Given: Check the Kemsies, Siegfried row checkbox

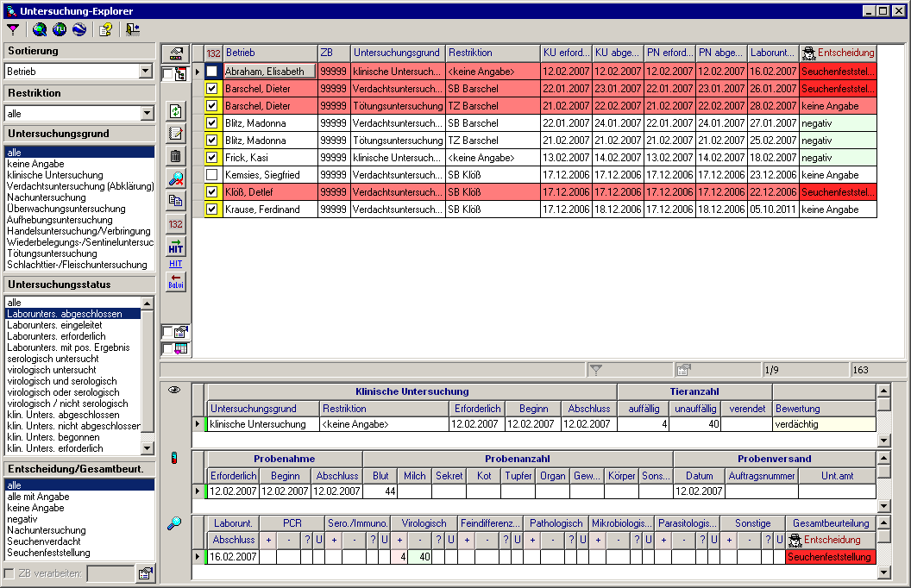Looking at the screenshot, I should tap(212, 175).
